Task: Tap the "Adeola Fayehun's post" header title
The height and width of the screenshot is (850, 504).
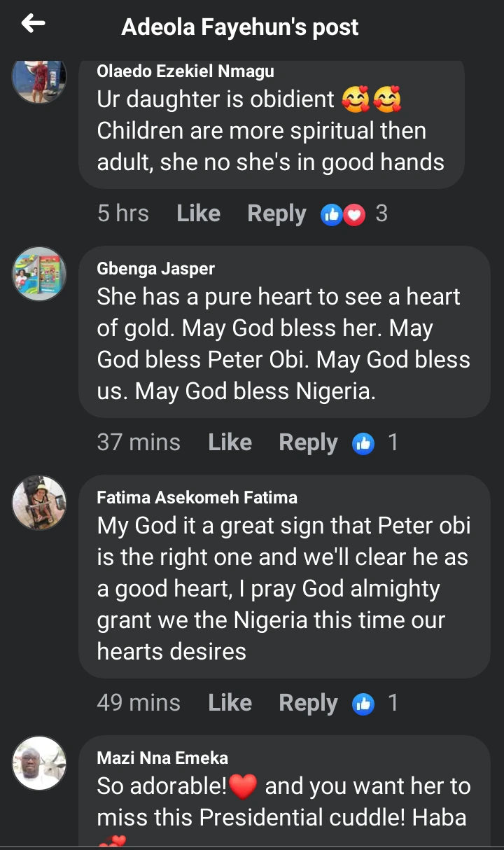Action: tap(239, 27)
